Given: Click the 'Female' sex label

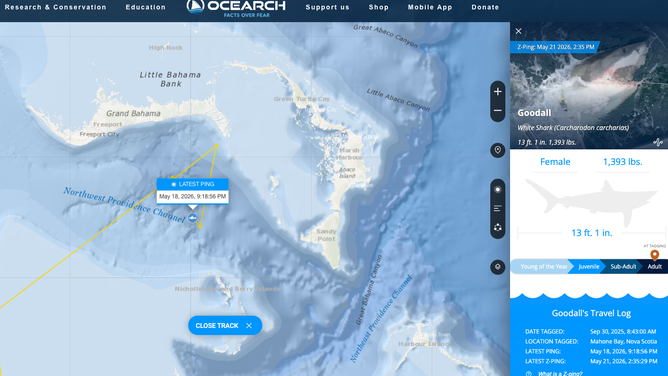Looking at the screenshot, I should tap(555, 162).
